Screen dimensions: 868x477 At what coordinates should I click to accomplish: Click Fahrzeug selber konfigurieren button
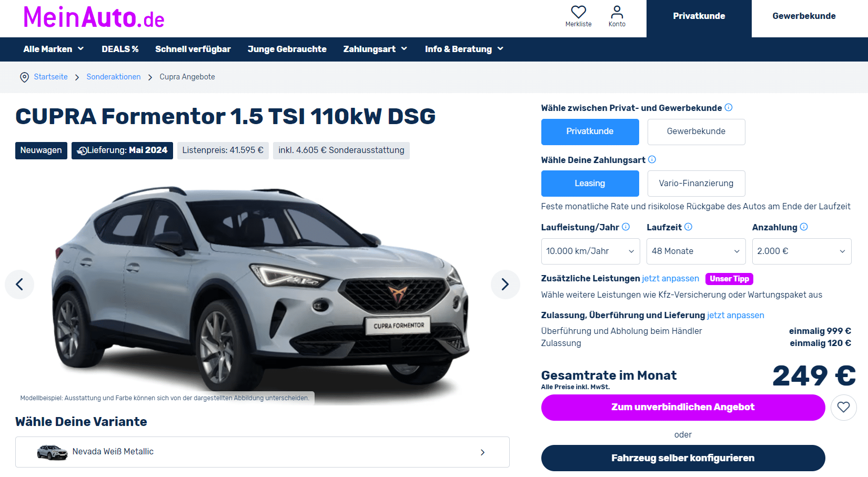click(x=683, y=458)
